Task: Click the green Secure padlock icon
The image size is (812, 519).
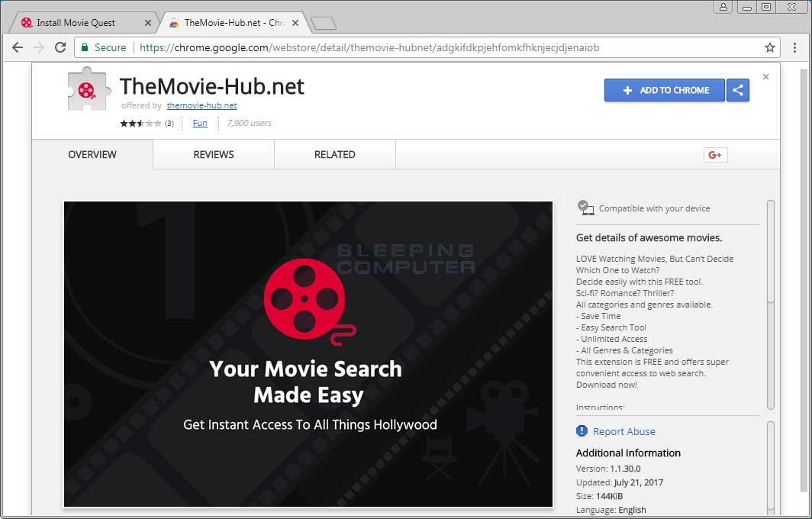Action: tap(85, 47)
